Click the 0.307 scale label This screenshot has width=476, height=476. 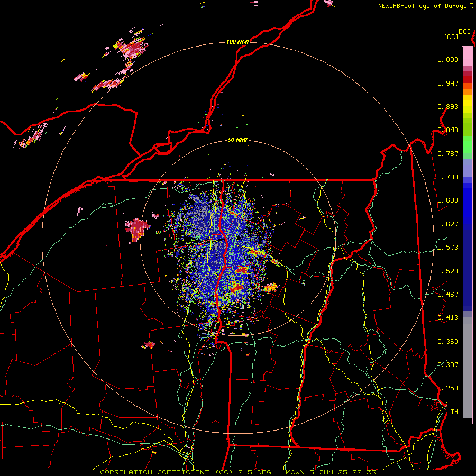pos(448,365)
